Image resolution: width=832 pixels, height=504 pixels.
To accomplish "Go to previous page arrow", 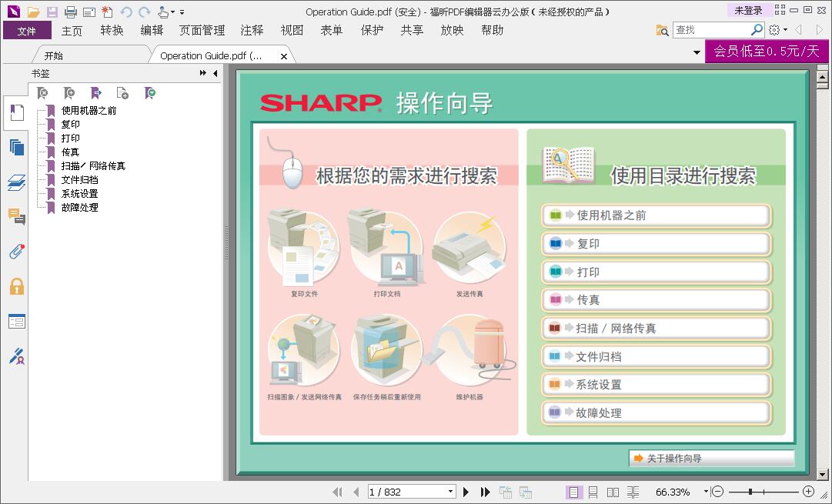I will tap(356, 492).
